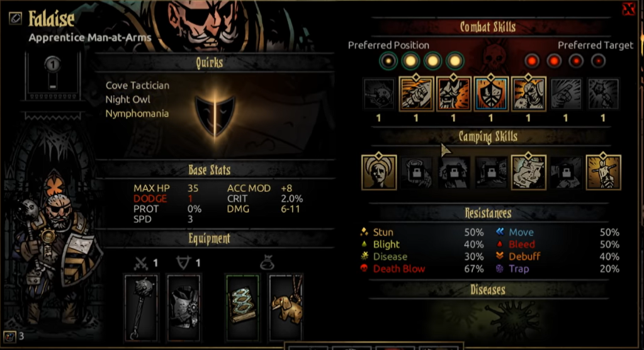Select the first camping skill face icon
The width and height of the screenshot is (644, 350).
(379, 172)
